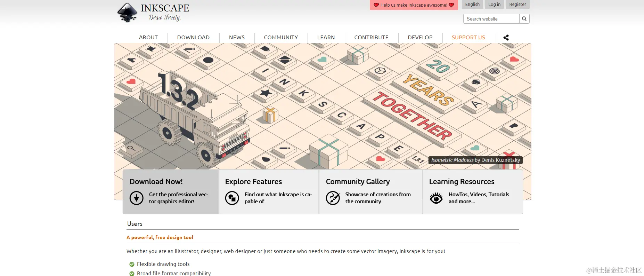Open the COMMUNITY menu
644x276 pixels.
pos(281,38)
